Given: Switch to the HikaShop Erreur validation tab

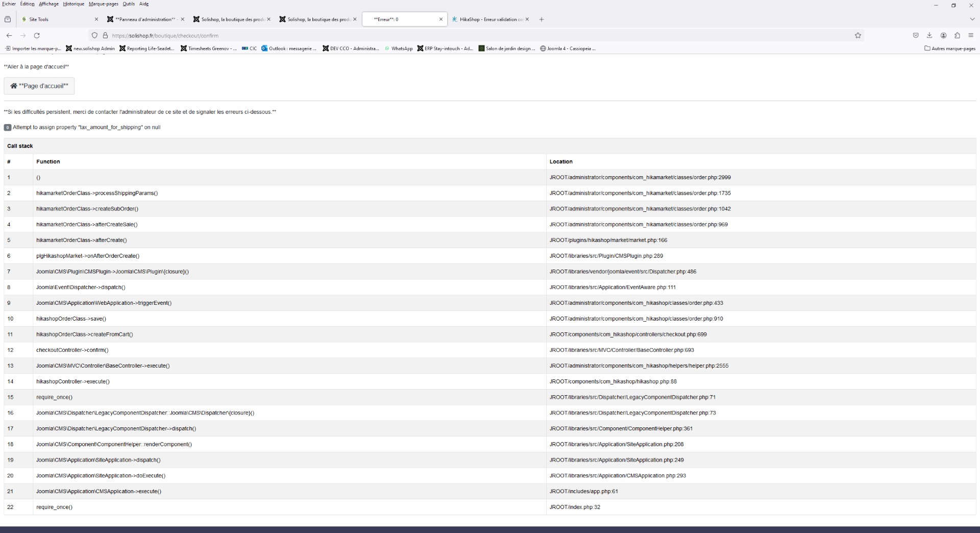Looking at the screenshot, I should point(491,19).
